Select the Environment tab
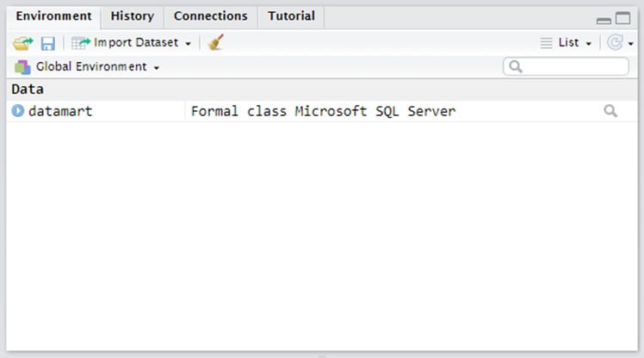This screenshot has width=644, height=358. pyautogui.click(x=53, y=16)
